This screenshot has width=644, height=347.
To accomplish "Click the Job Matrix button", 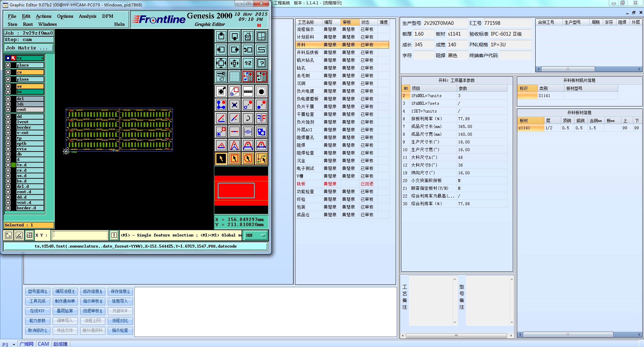I will 29,48.
